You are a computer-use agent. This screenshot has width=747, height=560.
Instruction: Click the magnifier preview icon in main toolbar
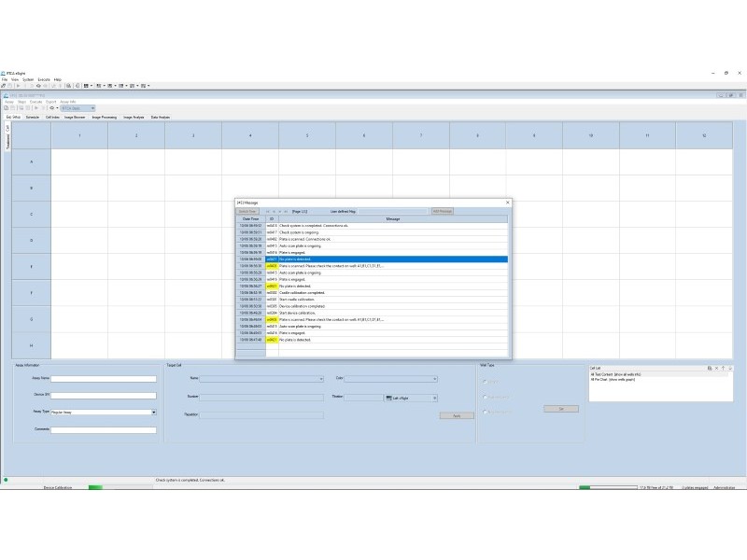coord(68,86)
